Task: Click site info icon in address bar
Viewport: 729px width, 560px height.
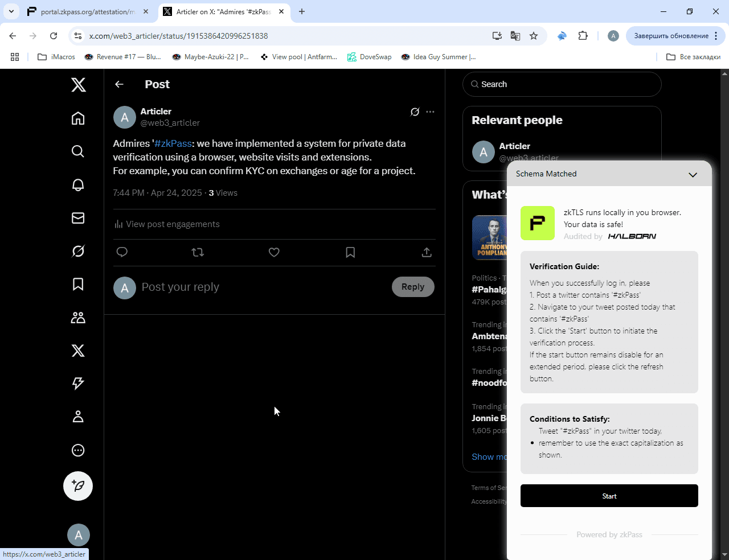Action: pyautogui.click(x=79, y=36)
